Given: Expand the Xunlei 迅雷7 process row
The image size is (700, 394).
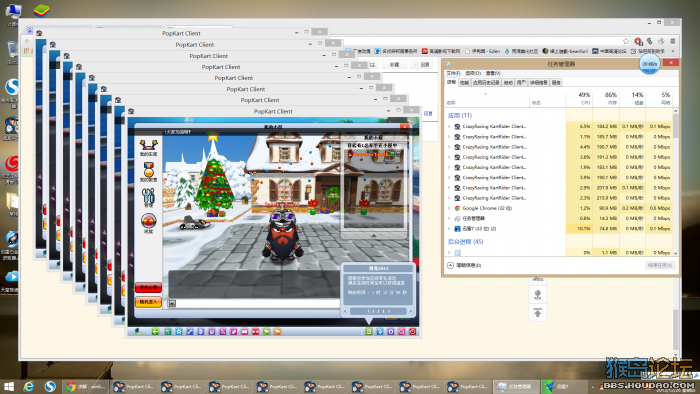Looking at the screenshot, I should [x=449, y=229].
